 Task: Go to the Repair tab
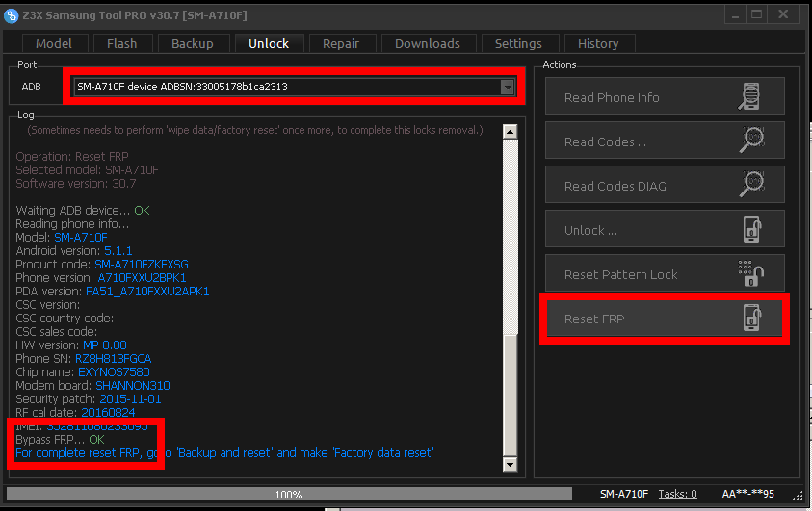341,44
